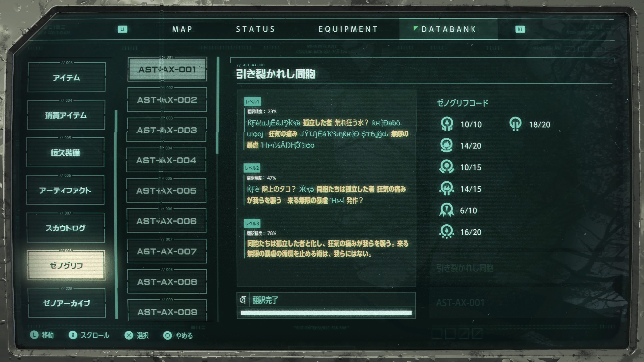
Task: Click the R1 shoulder button icon
Action: [520, 29]
